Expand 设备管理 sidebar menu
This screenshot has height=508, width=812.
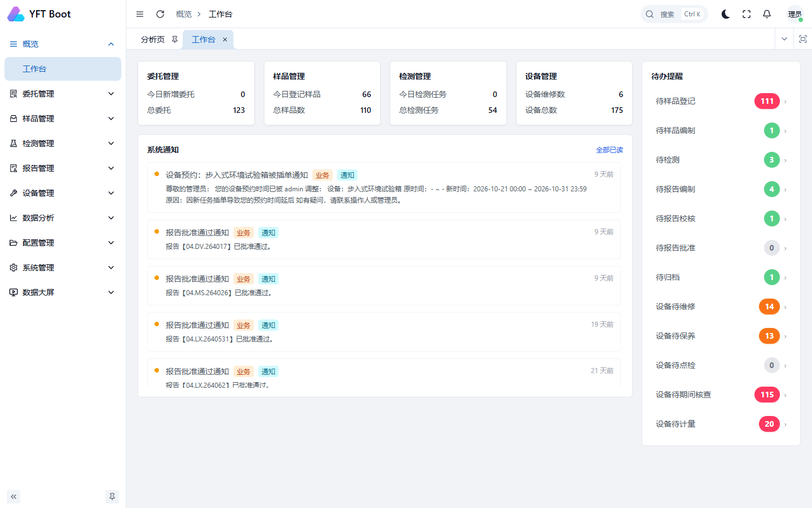click(x=63, y=193)
